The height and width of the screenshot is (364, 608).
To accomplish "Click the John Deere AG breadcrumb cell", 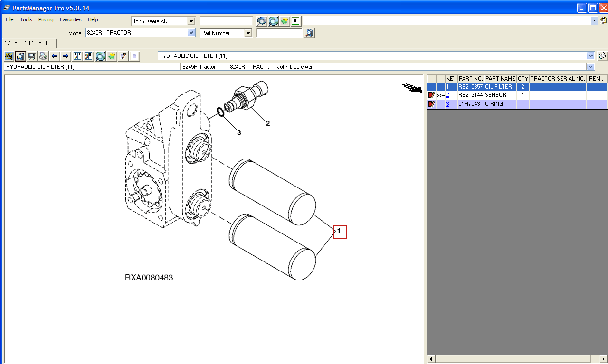I will [430, 67].
